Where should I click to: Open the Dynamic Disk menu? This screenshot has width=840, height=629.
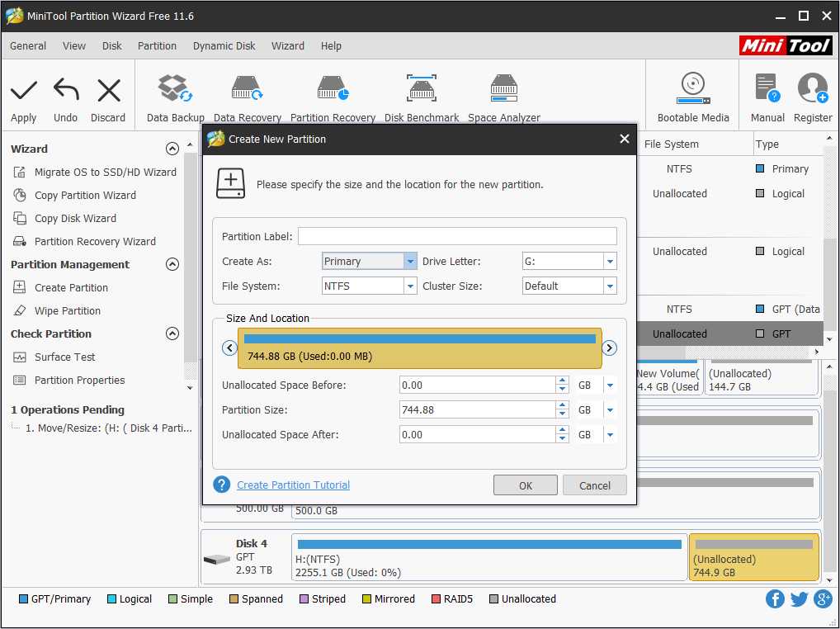click(x=224, y=46)
